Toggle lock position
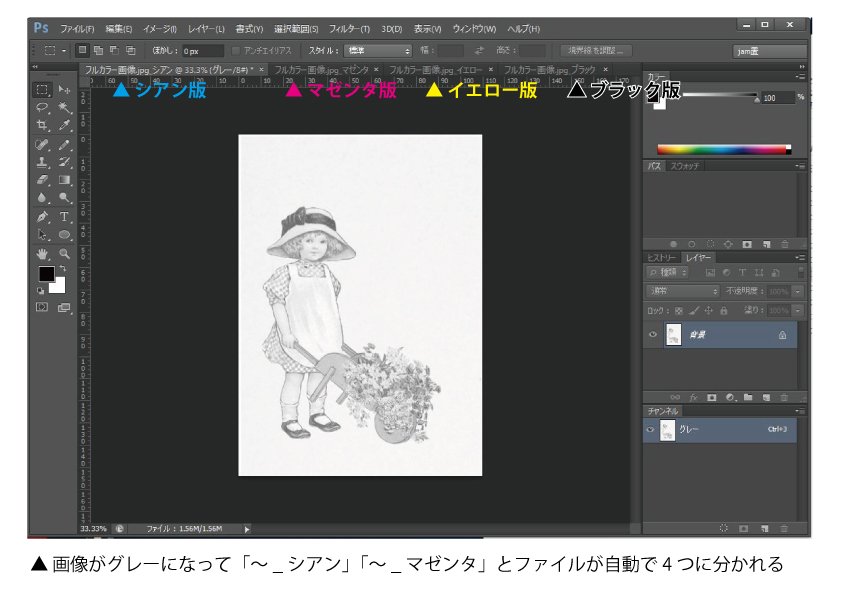Viewport: 842px width, 595px height. [x=709, y=310]
